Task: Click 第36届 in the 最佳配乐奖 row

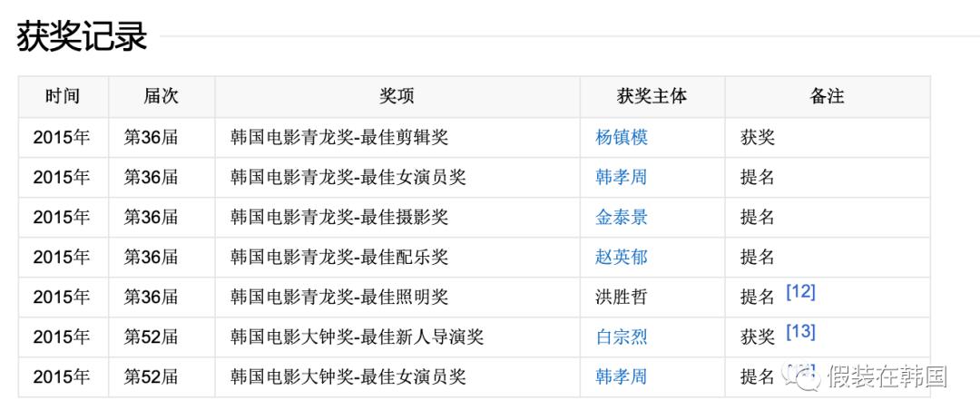Action: [x=152, y=257]
